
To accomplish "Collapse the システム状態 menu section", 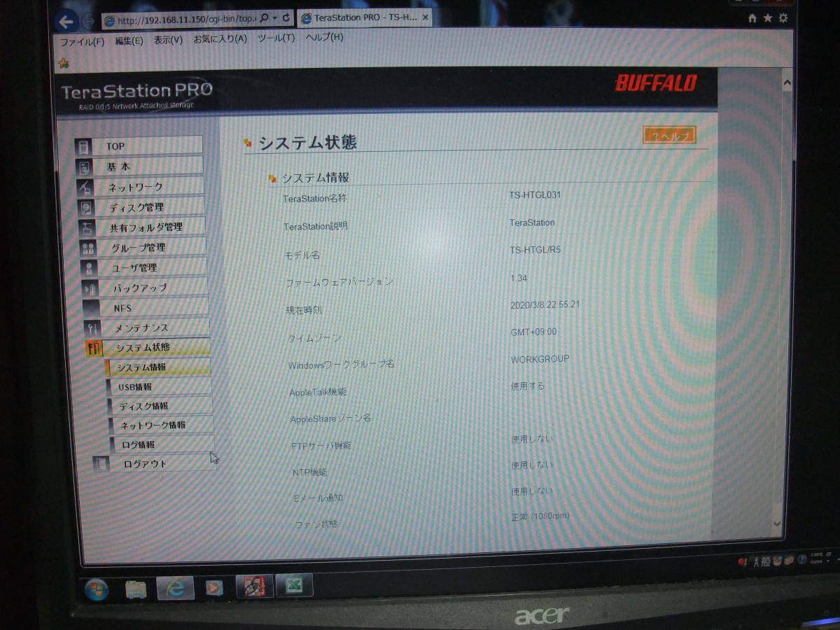I will pyautogui.click(x=156, y=347).
